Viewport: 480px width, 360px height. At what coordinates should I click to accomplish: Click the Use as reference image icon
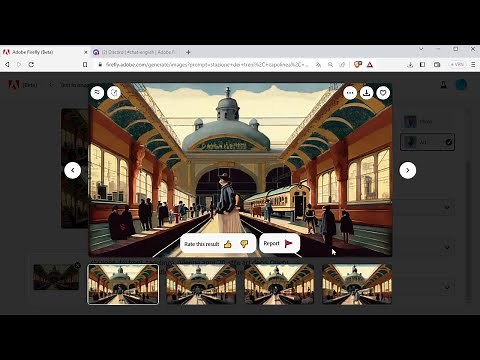[114, 93]
